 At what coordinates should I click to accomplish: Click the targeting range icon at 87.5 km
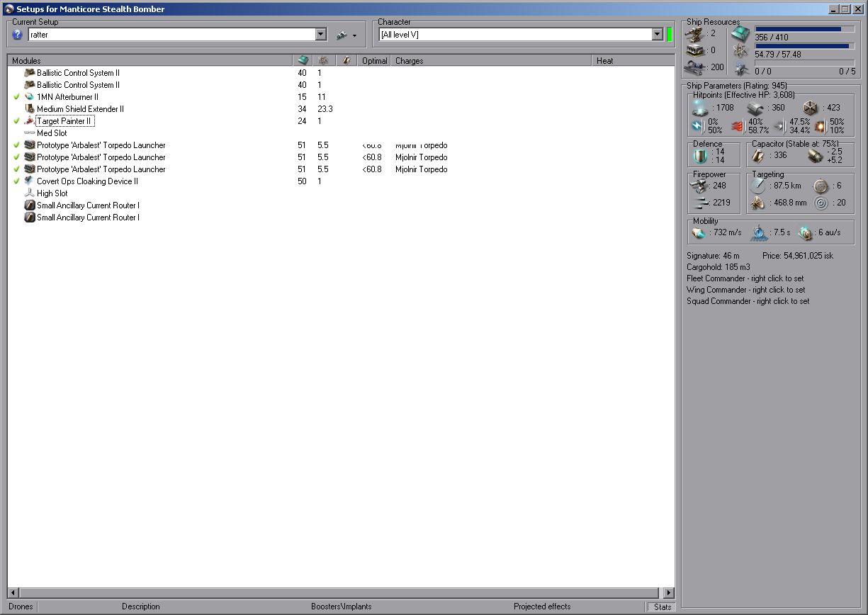[757, 186]
